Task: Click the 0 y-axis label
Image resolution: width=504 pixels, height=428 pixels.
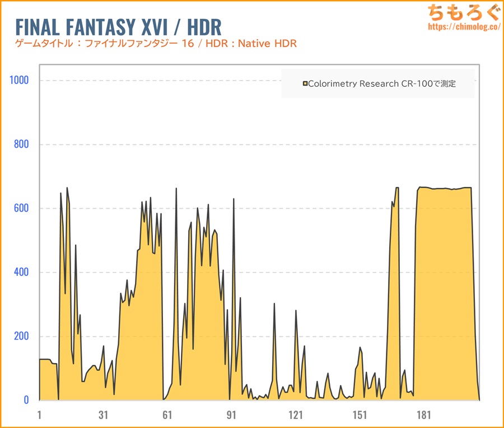Action: coord(26,400)
